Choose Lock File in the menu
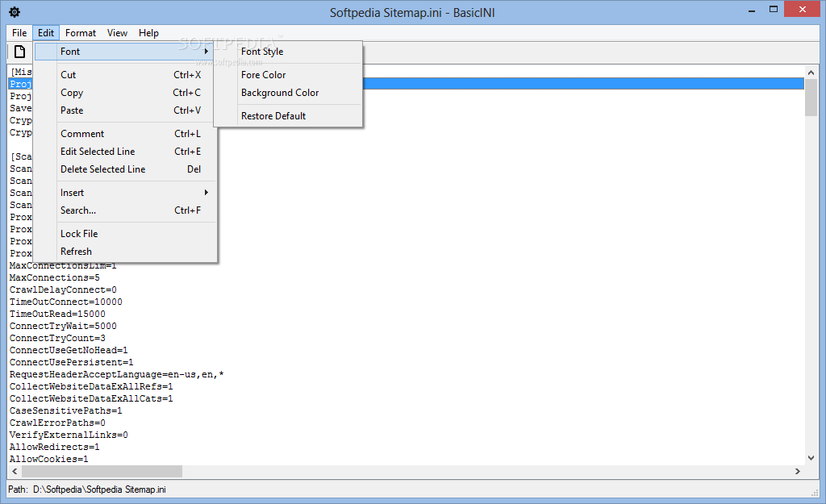 125,234
